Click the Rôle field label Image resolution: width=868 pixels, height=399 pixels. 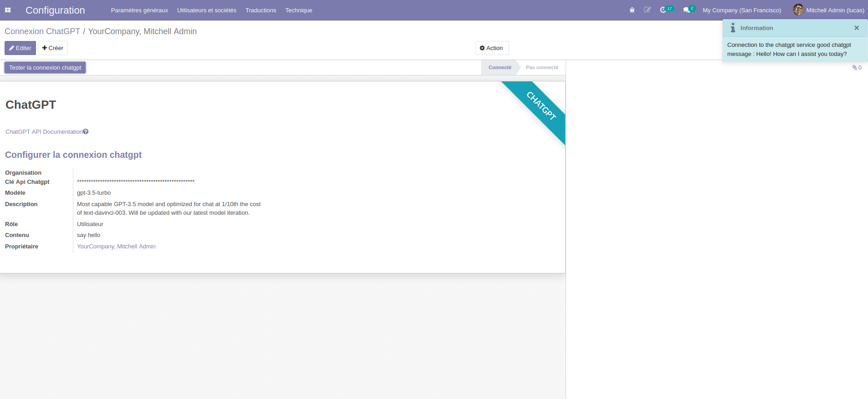click(x=11, y=224)
